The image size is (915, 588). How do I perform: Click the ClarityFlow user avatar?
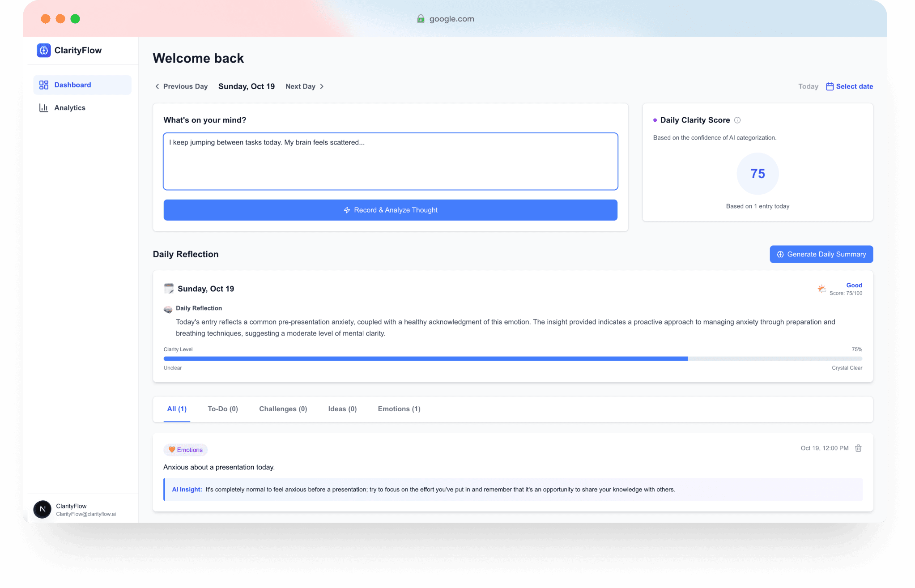pos(42,509)
